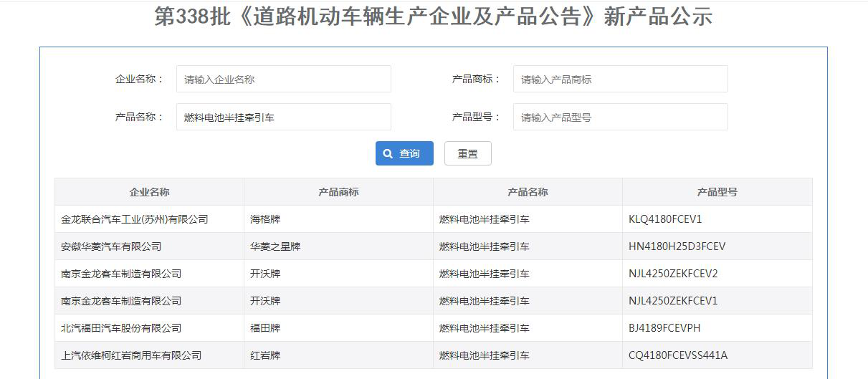
Task: Click the 产品商标： form label
Action: click(477, 79)
